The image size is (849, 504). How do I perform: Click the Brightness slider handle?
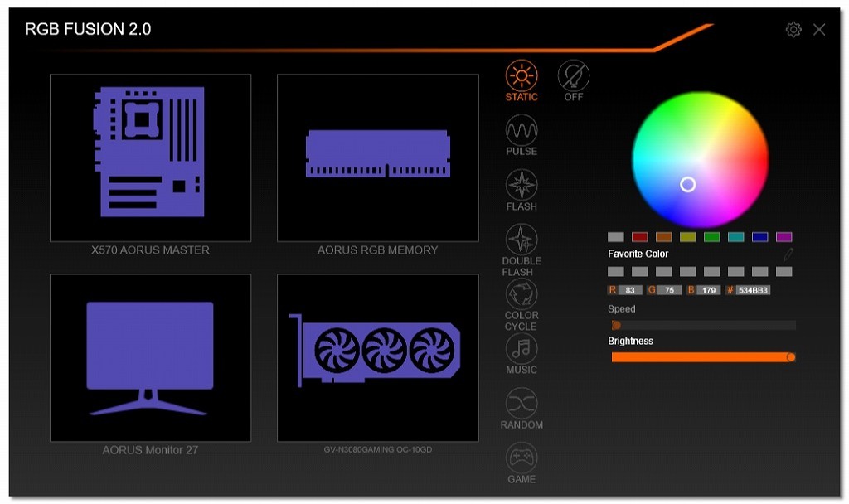tap(791, 357)
